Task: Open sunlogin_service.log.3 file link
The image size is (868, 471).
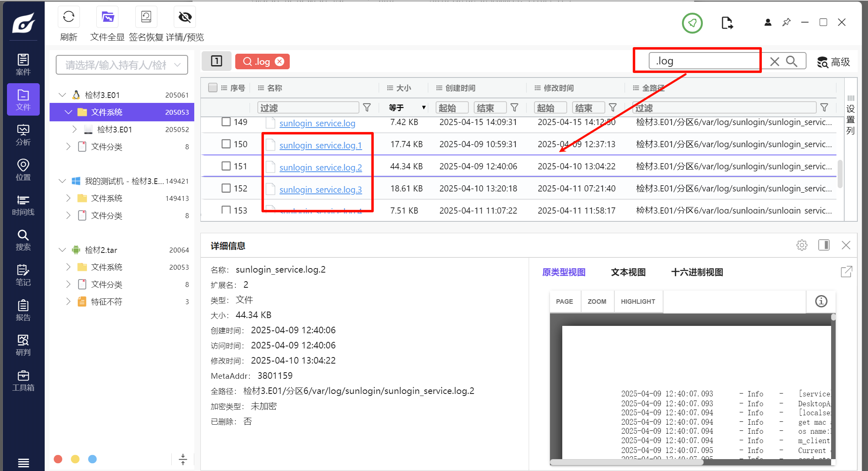Action: pyautogui.click(x=320, y=189)
